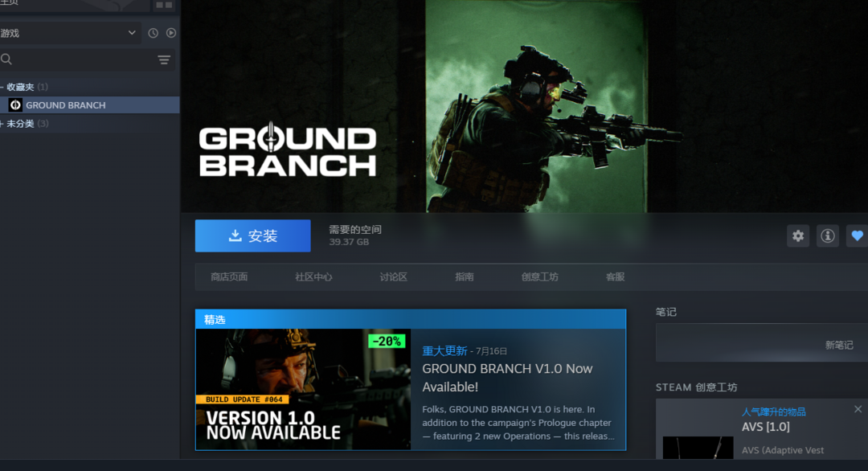Open the advanced filter options icon

pyautogui.click(x=164, y=59)
